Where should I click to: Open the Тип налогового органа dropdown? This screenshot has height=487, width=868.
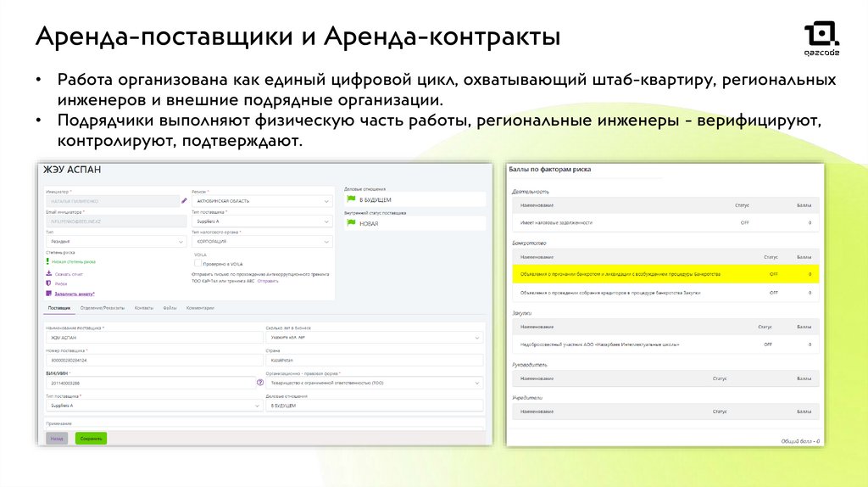coord(262,242)
